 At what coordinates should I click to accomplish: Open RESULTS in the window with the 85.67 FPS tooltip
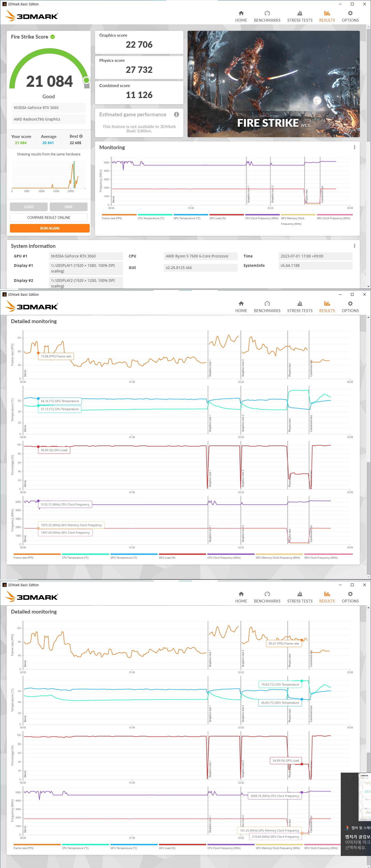click(327, 597)
